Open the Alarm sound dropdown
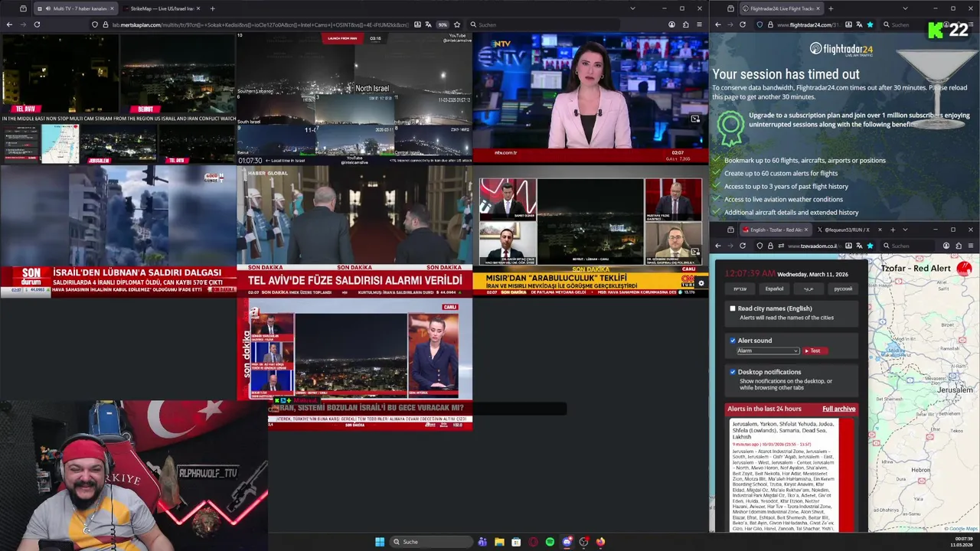Viewport: 980px width, 551px height. 768,350
